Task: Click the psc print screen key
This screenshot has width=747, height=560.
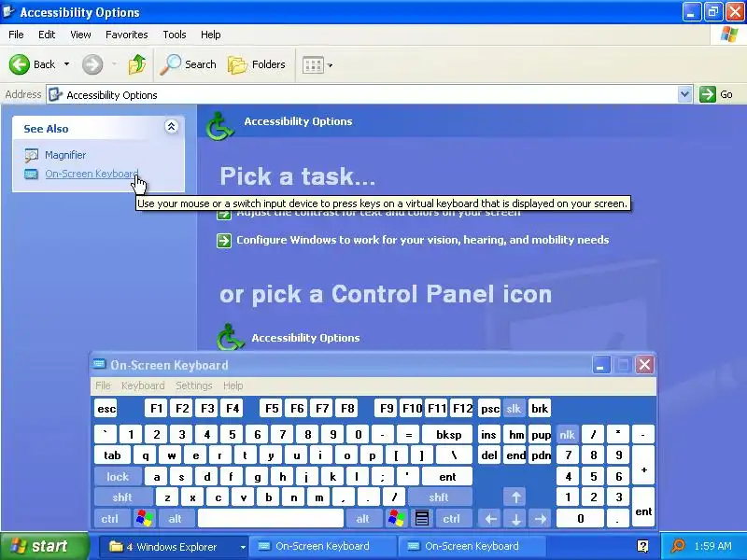Action: coord(489,409)
